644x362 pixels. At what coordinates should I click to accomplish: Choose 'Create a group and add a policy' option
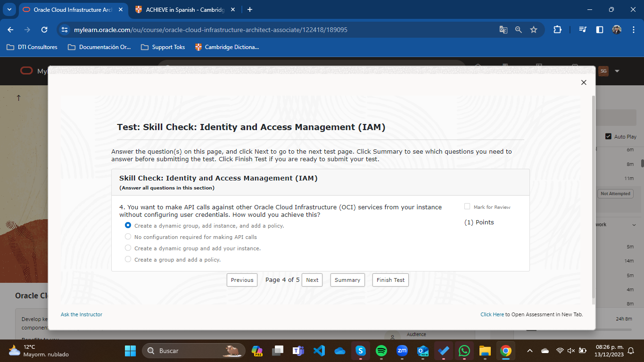coord(128,259)
